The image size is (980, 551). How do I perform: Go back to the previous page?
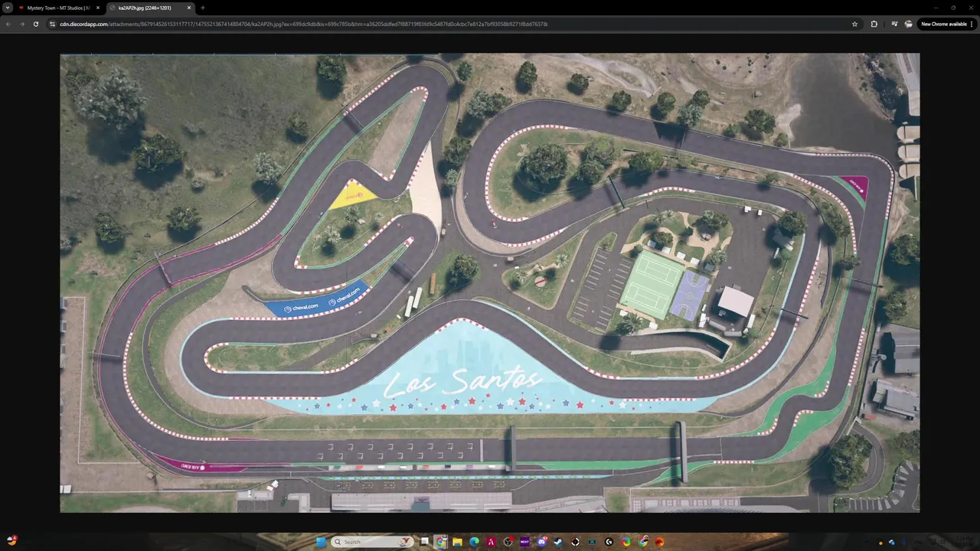(x=8, y=24)
